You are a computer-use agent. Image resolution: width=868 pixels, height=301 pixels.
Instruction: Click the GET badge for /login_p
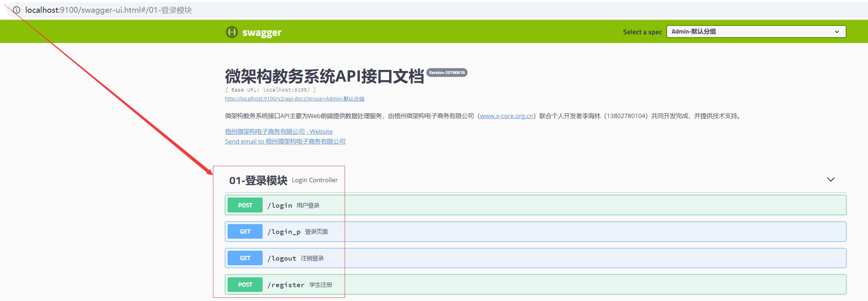point(245,232)
